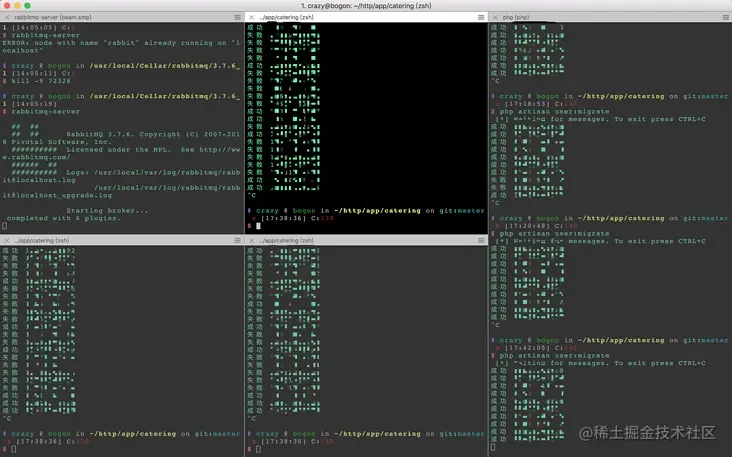Click the '[17:20:48]' timestamp in php pane
Image resolution: width=732 pixels, height=457 pixels.
[x=527, y=226]
